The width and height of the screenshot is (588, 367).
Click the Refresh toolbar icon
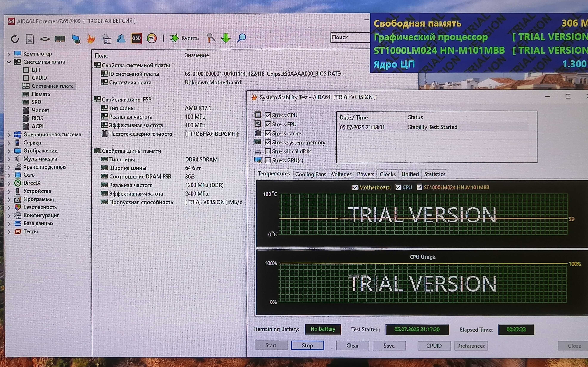click(x=15, y=39)
